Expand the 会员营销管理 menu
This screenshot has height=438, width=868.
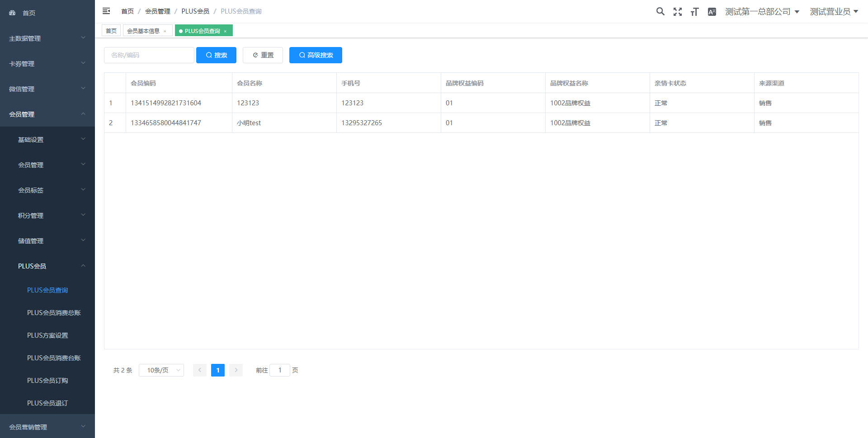47,427
